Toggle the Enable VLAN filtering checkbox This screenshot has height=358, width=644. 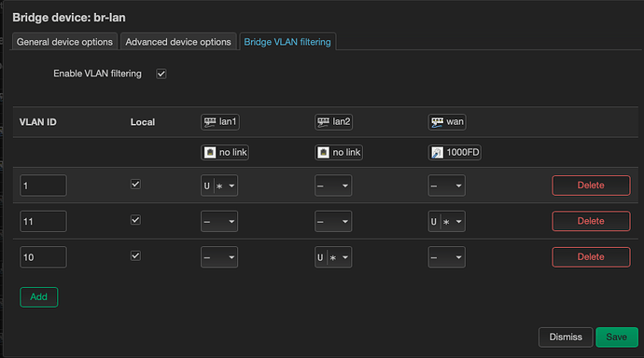[x=161, y=74]
